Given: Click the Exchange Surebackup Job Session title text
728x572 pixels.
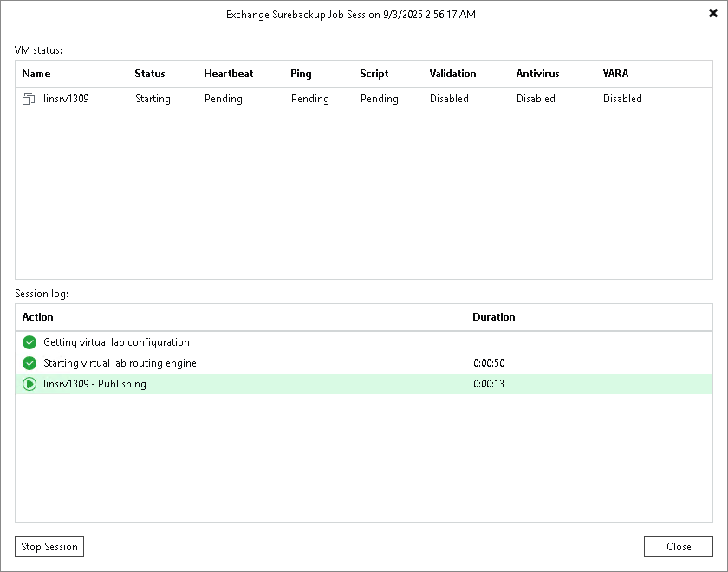Looking at the screenshot, I should coord(350,15).
